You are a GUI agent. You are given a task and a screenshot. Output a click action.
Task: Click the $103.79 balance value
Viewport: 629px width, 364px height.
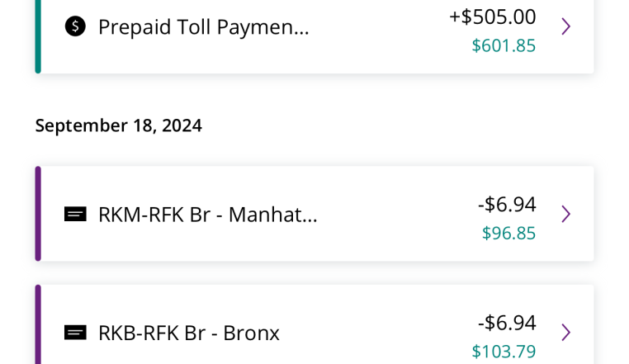[504, 352]
